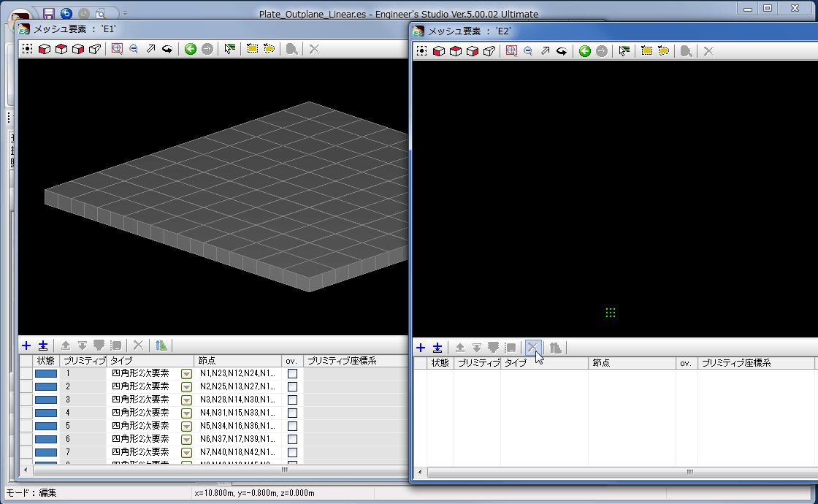Screen dimensions: 818x504
Task: Open type dropdown for primitive 7
Action: point(186,453)
